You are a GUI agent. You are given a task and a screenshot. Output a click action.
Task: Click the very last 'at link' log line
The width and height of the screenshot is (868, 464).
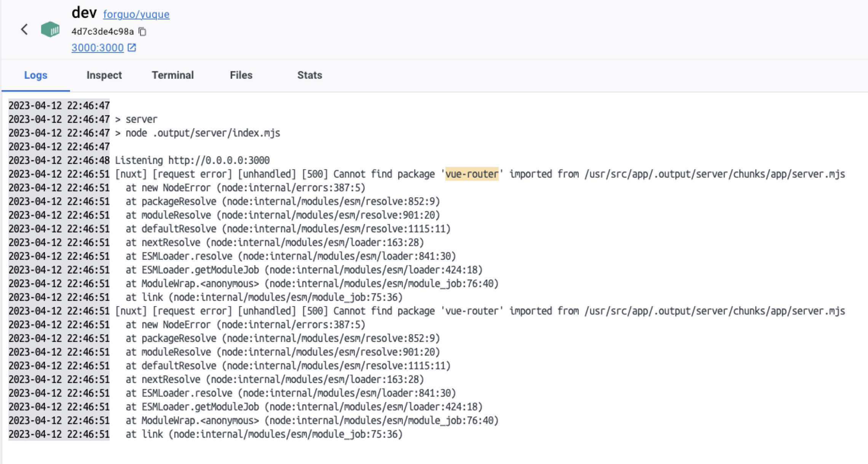[264, 434]
